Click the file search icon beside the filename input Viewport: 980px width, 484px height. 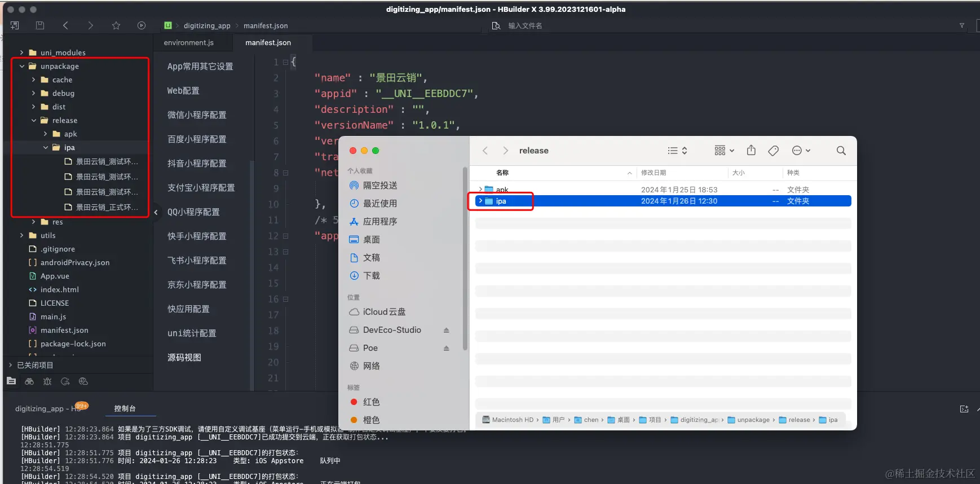point(496,26)
